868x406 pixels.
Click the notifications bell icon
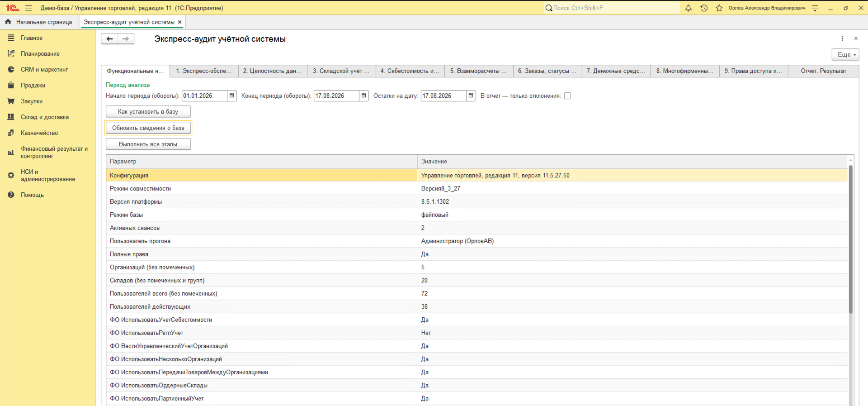(x=689, y=8)
